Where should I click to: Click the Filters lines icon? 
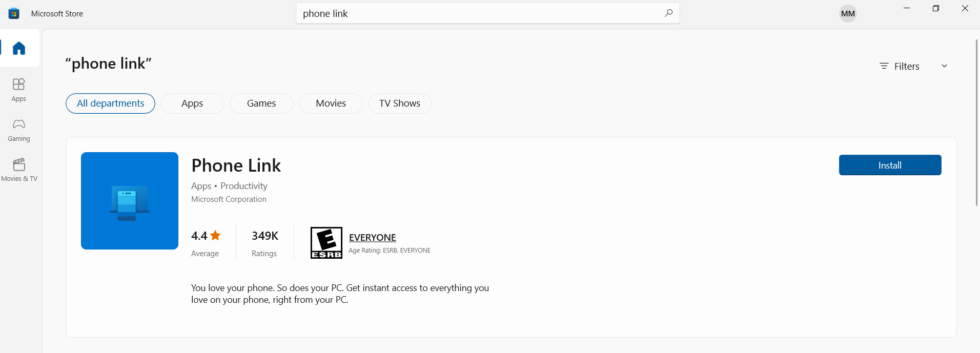884,66
